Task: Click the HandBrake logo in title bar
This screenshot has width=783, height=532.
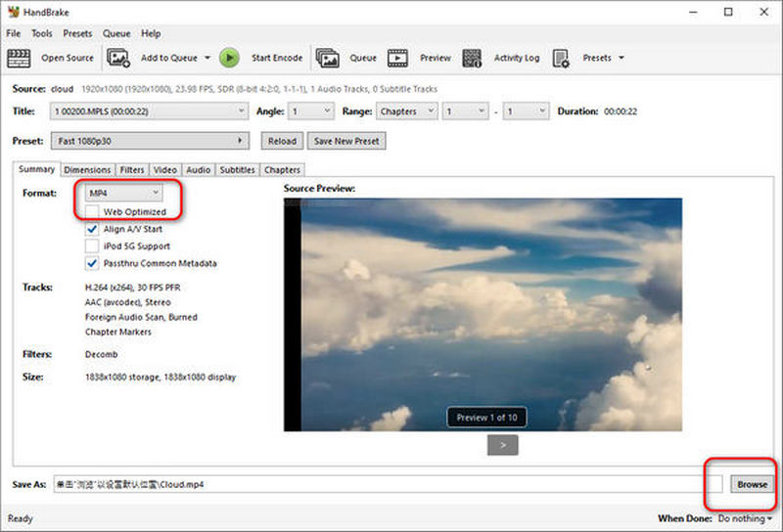Action: point(14,12)
